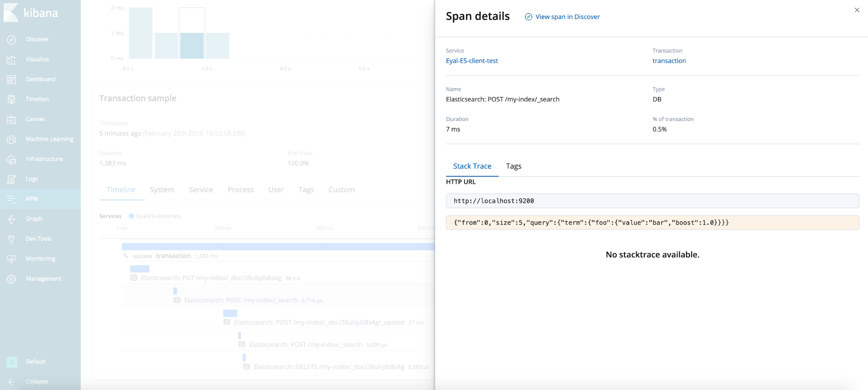Select the System tab
The width and height of the screenshot is (868, 390).
click(162, 190)
